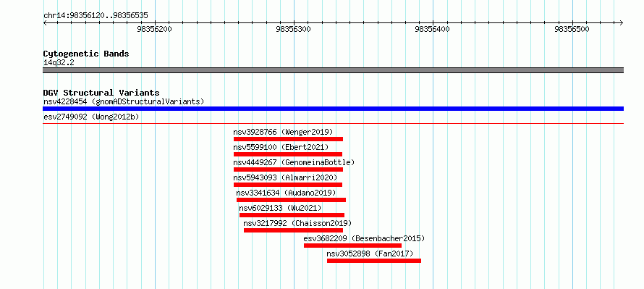
Task: Click the chr14:98356120..98356535 region label
Action: click(x=96, y=16)
